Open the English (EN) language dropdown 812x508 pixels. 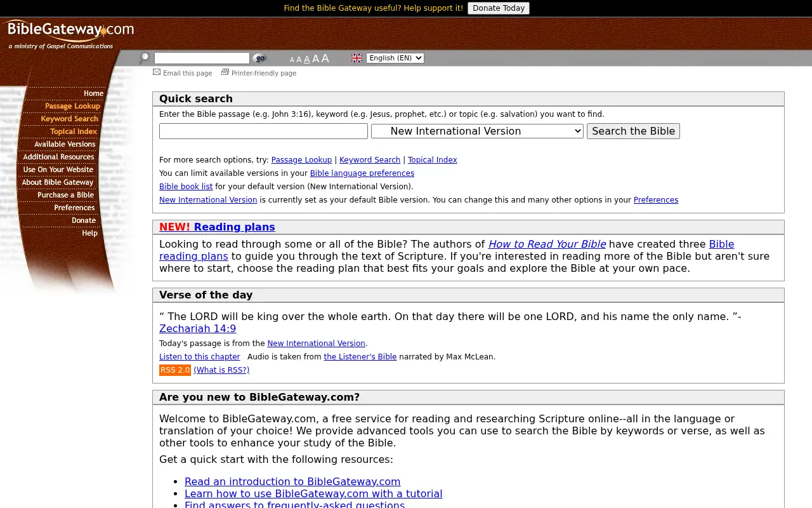coord(395,58)
